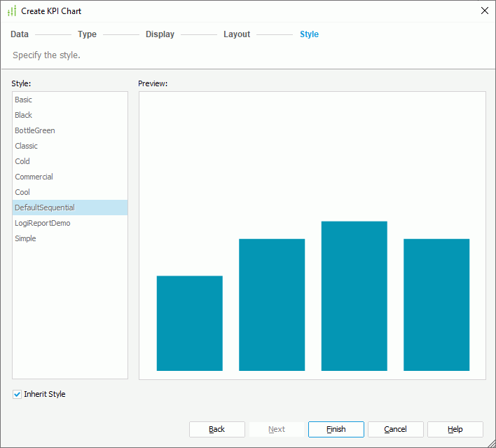Open Help for this dialog
Image resolution: width=496 pixels, height=448 pixels.
coord(455,429)
